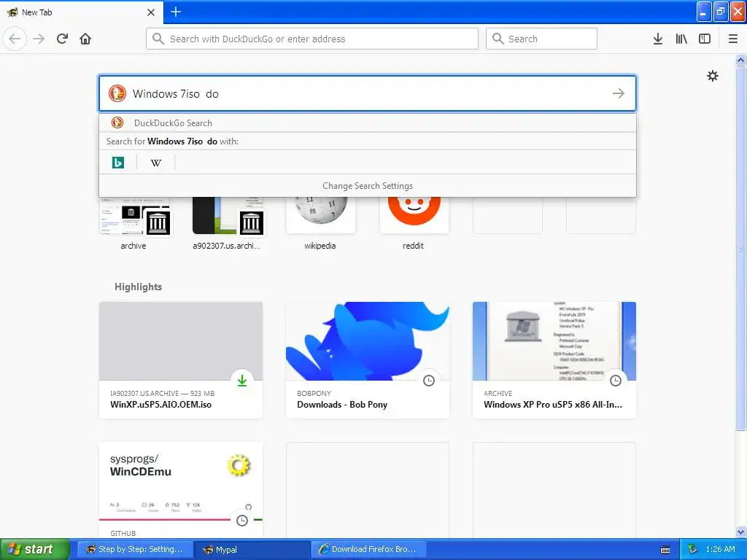Click the BOBPONY source label
Screen dimensions: 747x560
tap(314, 393)
